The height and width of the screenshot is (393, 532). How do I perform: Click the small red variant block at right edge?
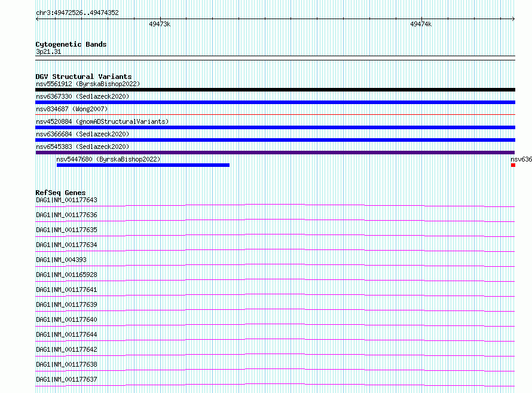coord(513,165)
